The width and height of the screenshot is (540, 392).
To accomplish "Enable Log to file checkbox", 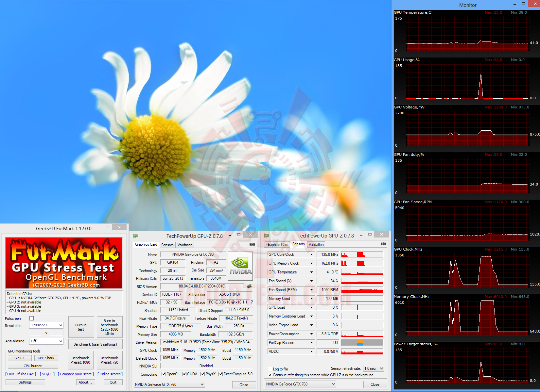I will click(x=270, y=369).
